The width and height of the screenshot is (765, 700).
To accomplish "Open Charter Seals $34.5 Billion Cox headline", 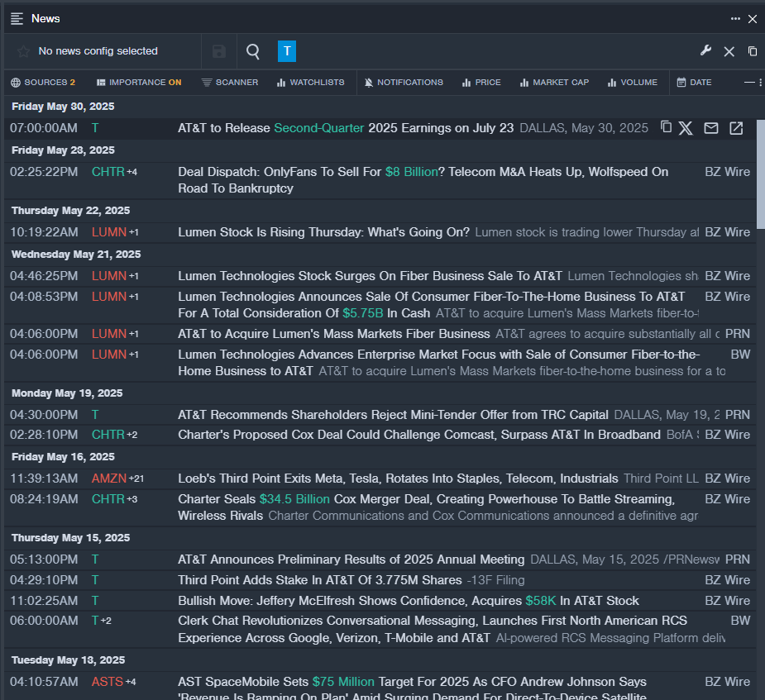I will (427, 507).
